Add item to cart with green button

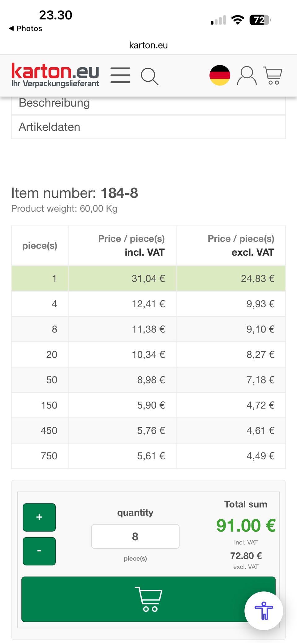[x=133, y=599]
